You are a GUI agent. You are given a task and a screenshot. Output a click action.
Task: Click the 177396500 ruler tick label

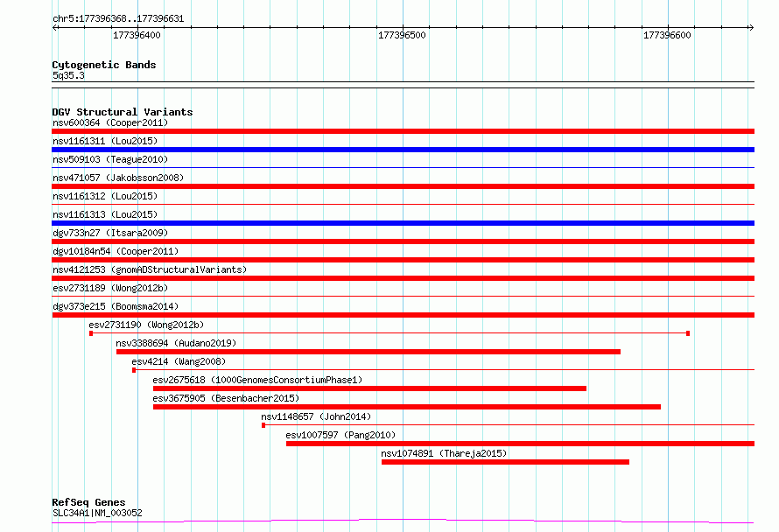tap(402, 35)
